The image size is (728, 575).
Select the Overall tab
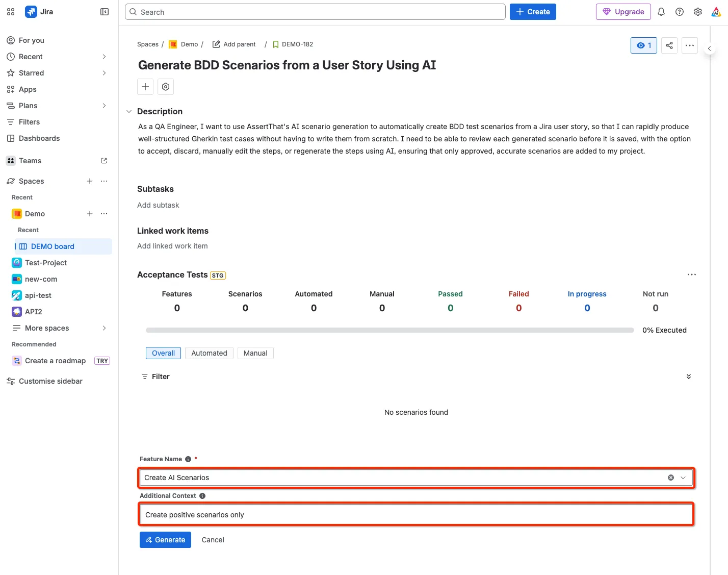[x=163, y=353]
